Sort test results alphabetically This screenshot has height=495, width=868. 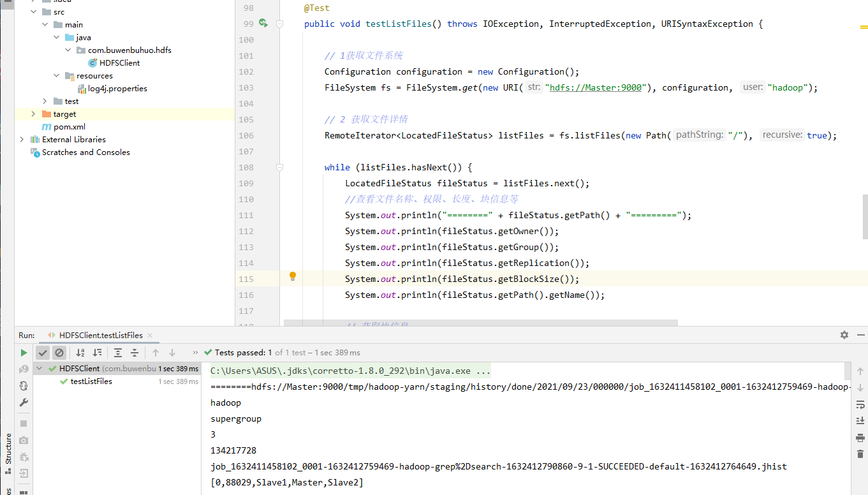coord(80,352)
